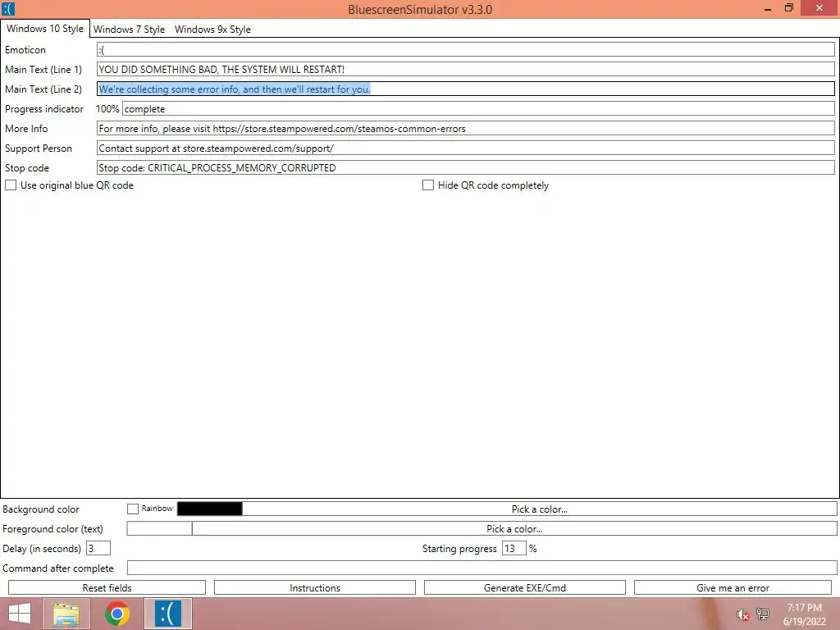Viewport: 840px width, 630px height.
Task: Toggle the Rainbow background checkbox
Action: (x=133, y=509)
